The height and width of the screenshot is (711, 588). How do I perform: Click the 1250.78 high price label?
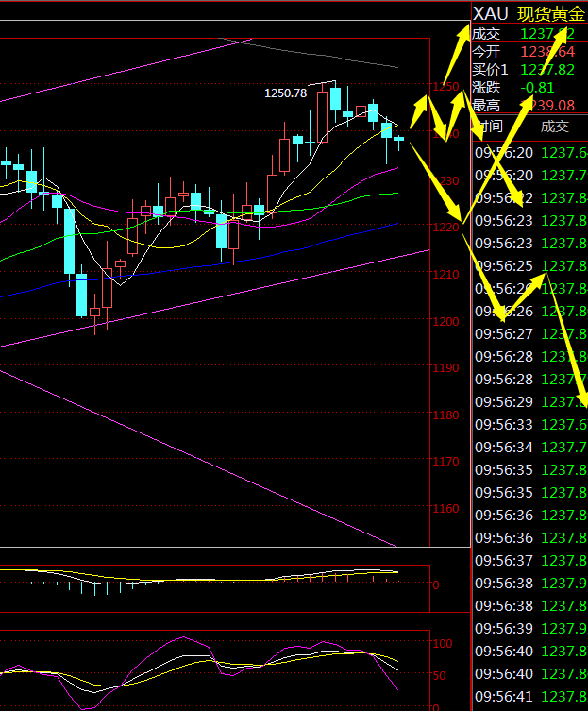[285, 93]
